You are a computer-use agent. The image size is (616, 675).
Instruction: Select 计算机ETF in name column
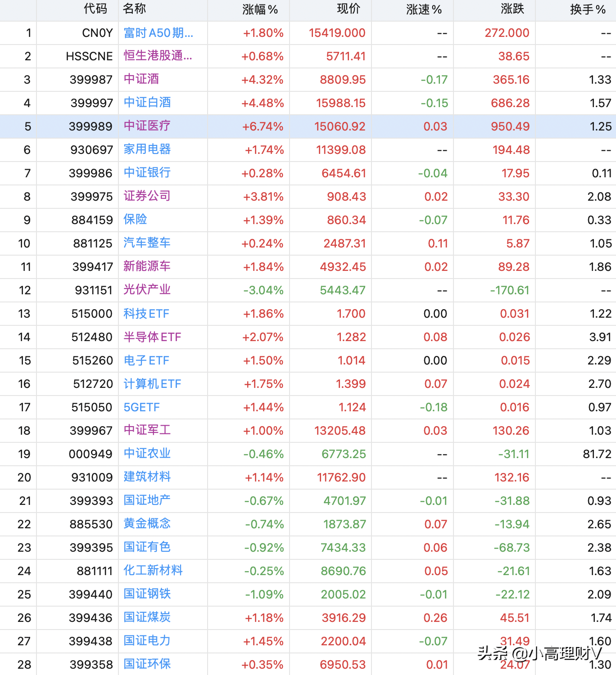coord(152,384)
